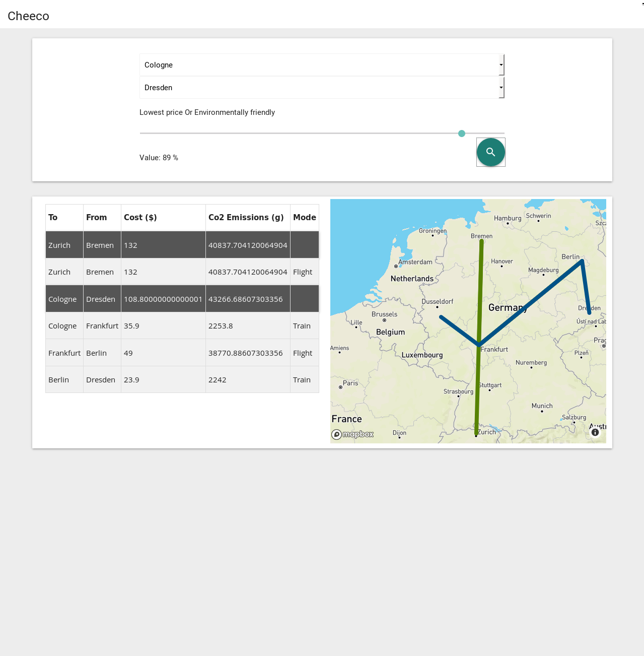This screenshot has height=656, width=644.
Task: Open the Dresden destination dropdown
Action: [322, 88]
